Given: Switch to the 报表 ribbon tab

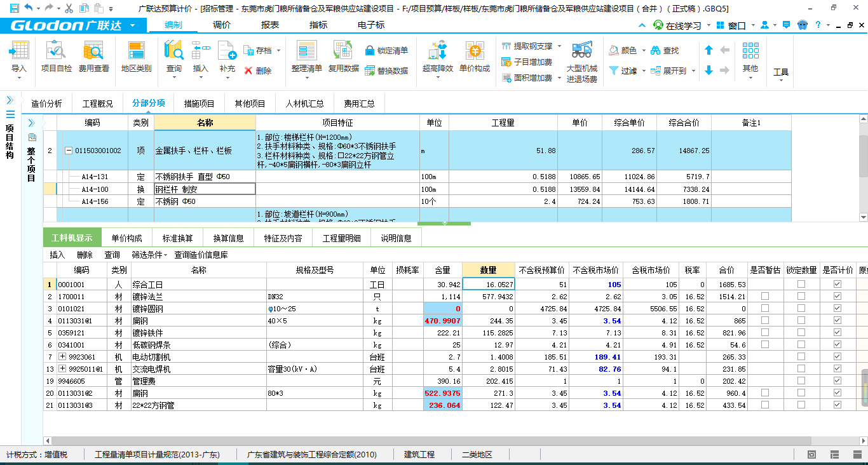Looking at the screenshot, I should [270, 25].
